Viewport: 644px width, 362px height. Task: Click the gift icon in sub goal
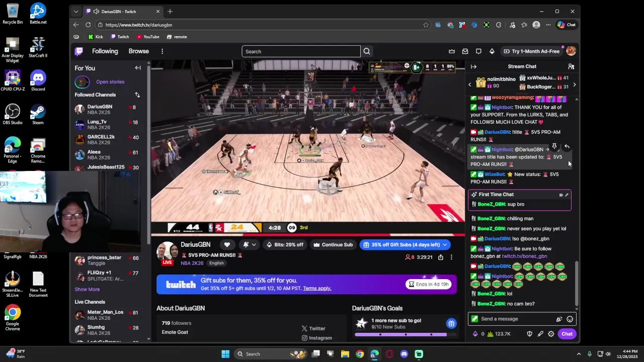(x=451, y=323)
